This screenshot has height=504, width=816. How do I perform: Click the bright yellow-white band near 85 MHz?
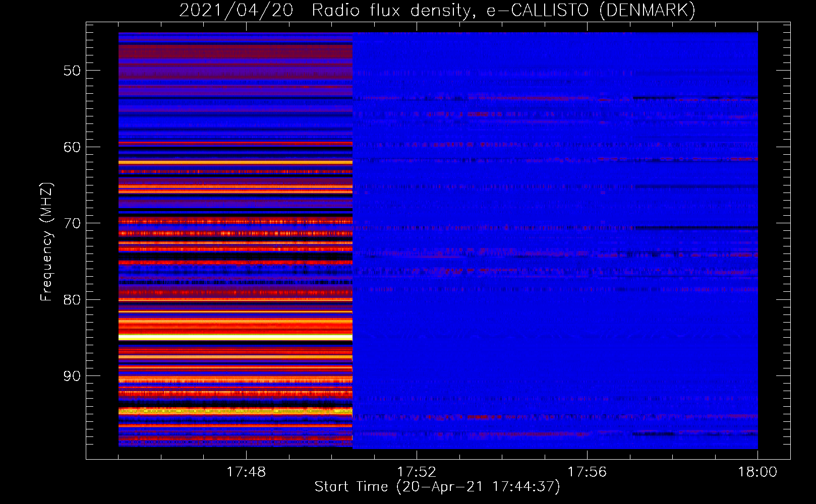[236, 337]
